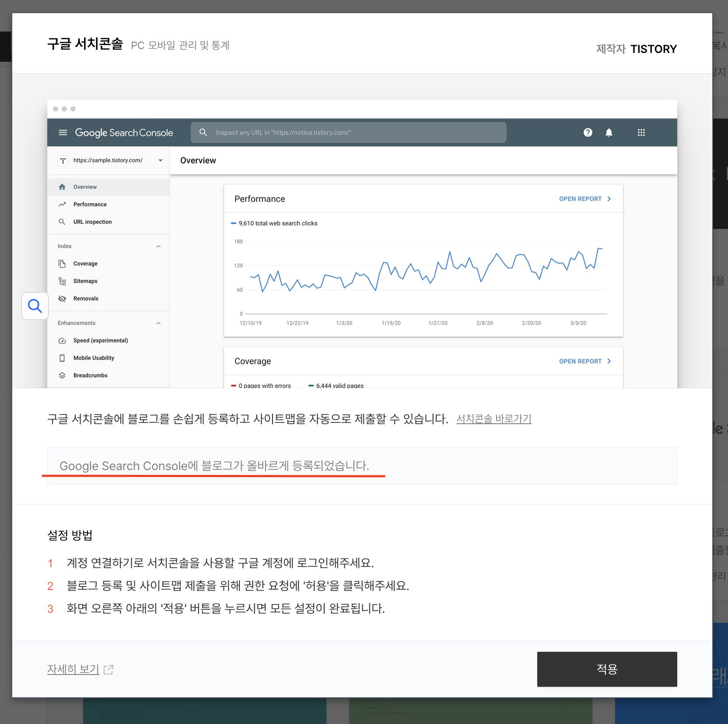Click the arrow next to Coverage OPEN REPORT
The height and width of the screenshot is (724, 728).
(x=609, y=361)
